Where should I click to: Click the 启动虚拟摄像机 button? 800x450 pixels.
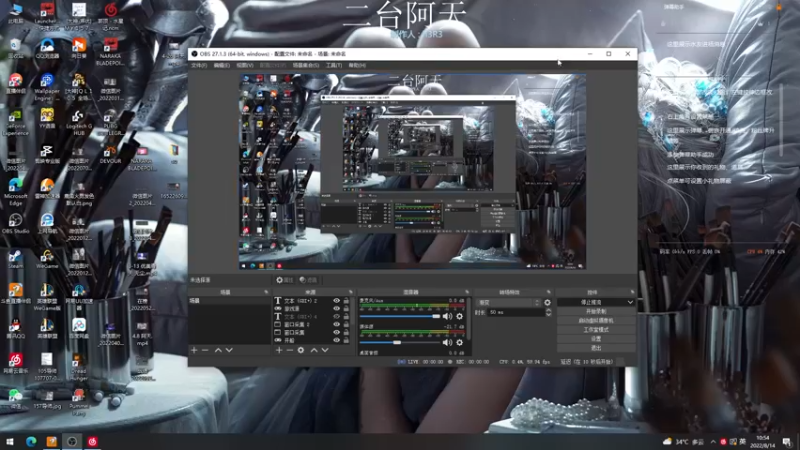(x=596, y=320)
